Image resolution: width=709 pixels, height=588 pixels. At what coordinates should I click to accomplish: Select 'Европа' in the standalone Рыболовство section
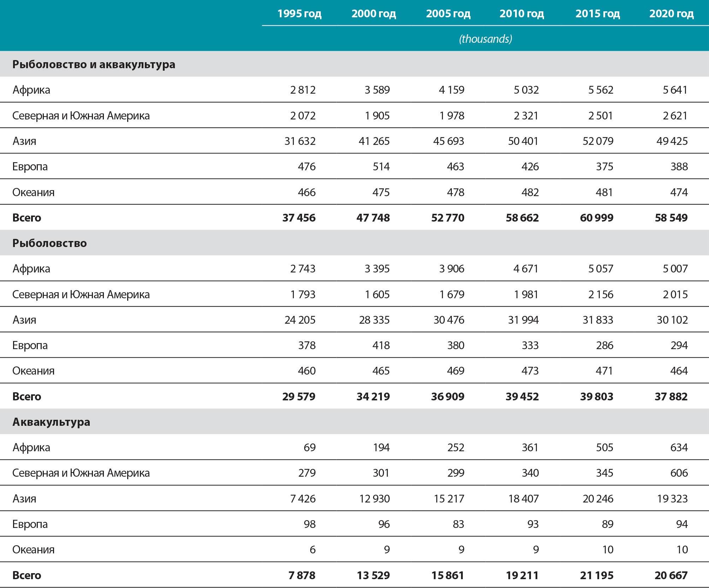(30, 345)
